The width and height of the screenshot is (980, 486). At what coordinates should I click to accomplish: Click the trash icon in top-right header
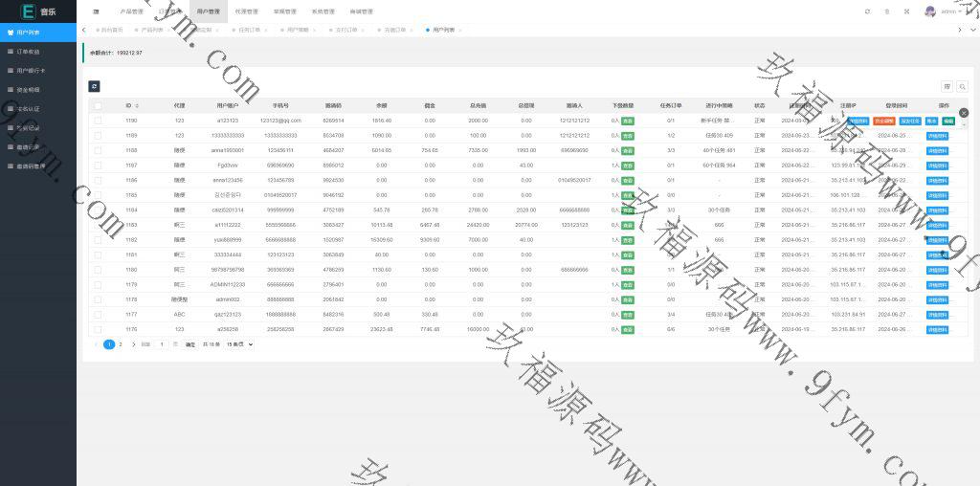[887, 11]
